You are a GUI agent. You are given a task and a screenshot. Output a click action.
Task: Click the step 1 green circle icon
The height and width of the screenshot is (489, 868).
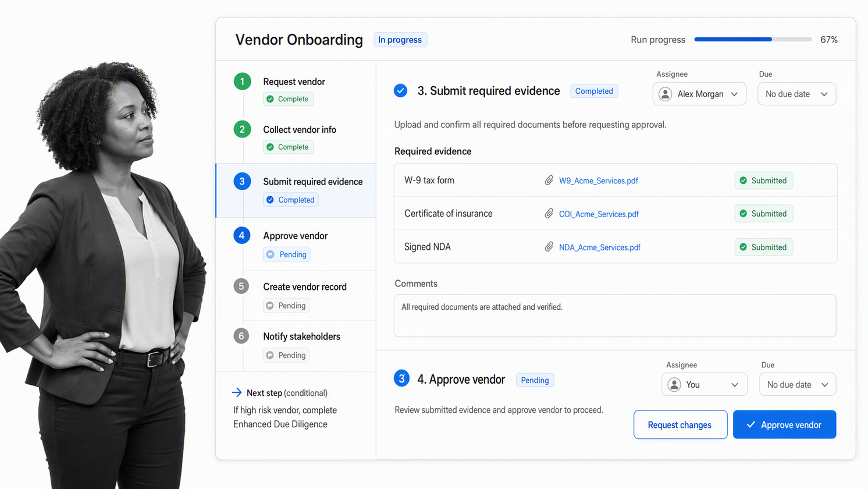click(x=243, y=81)
